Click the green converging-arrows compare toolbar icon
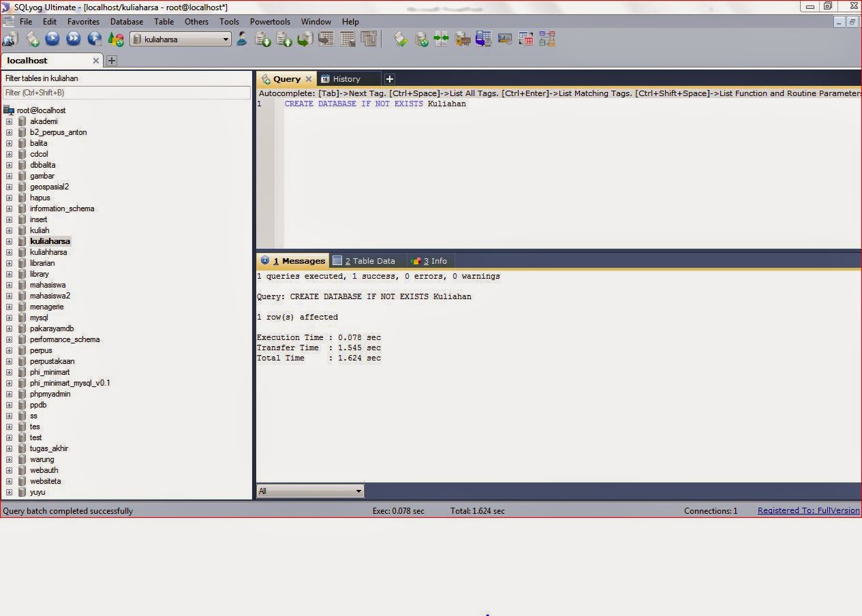 coord(442,40)
